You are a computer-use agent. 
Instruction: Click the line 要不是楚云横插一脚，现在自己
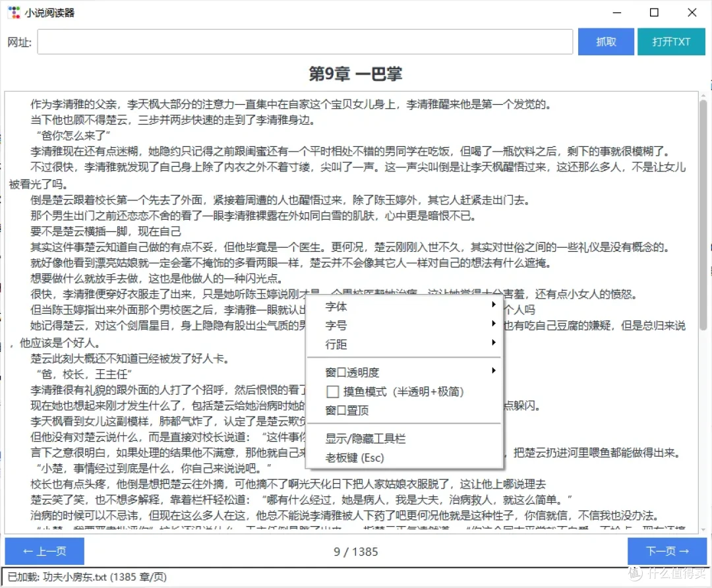pos(105,231)
